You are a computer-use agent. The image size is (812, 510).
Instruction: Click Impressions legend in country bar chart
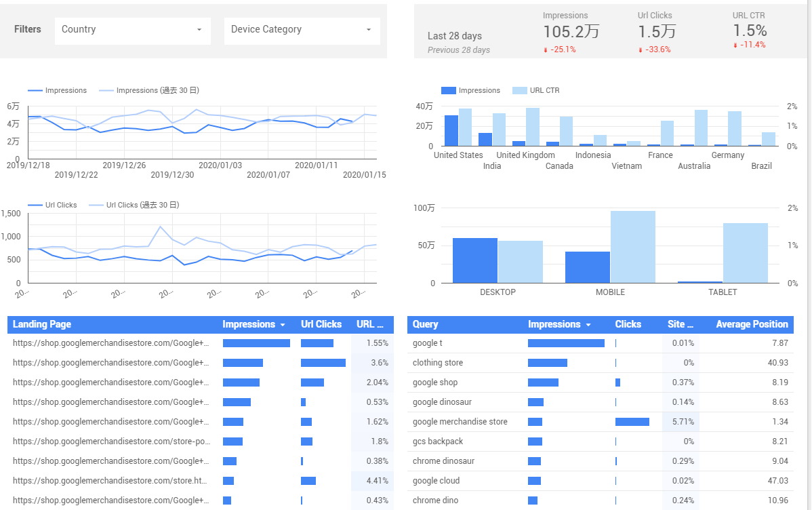click(x=471, y=90)
